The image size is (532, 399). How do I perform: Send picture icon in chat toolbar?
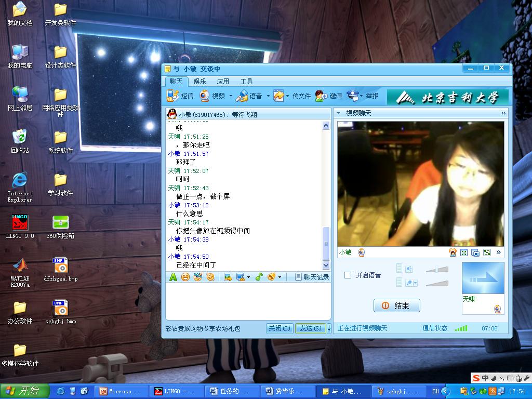click(228, 277)
